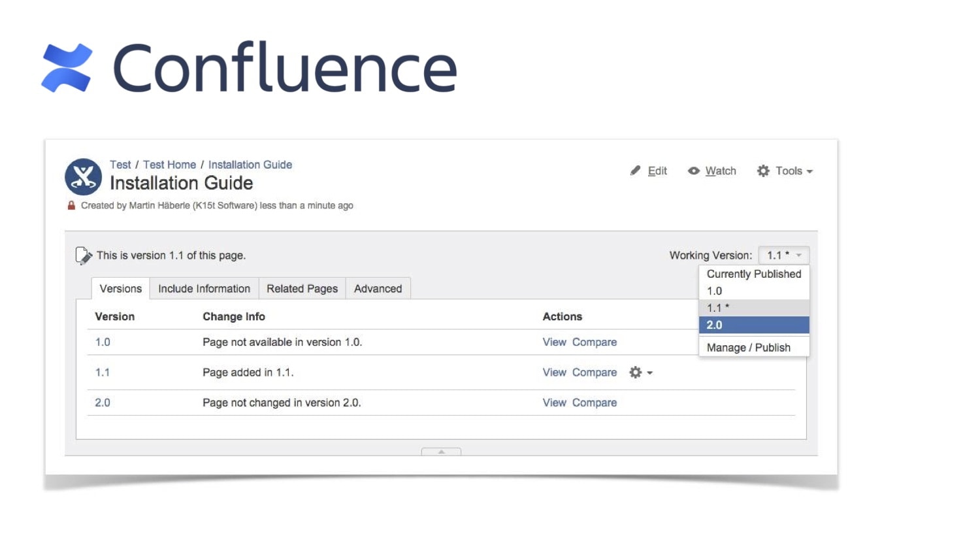
Task: Click View for version 1.0
Action: click(554, 342)
